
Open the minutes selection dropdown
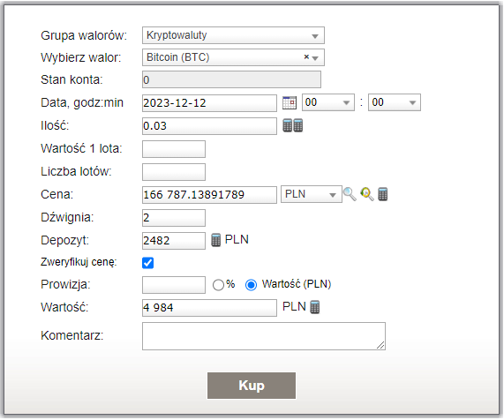pos(395,102)
